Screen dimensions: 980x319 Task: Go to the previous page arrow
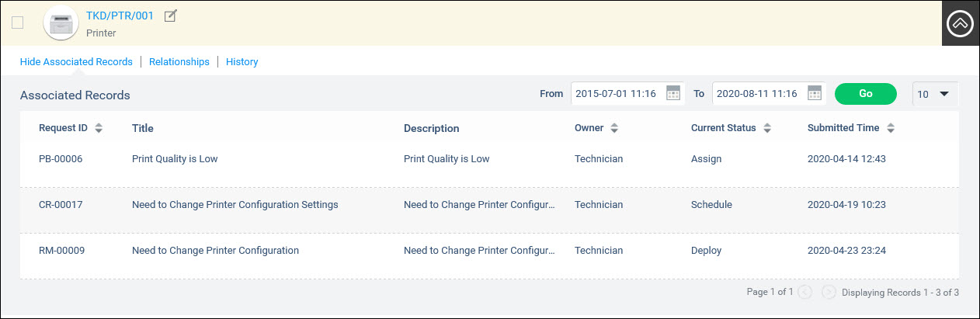tap(805, 293)
